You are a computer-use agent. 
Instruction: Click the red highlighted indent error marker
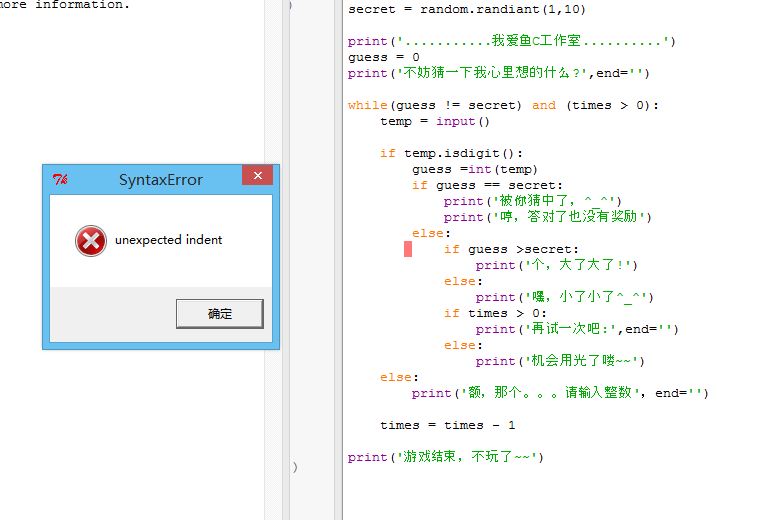408,249
